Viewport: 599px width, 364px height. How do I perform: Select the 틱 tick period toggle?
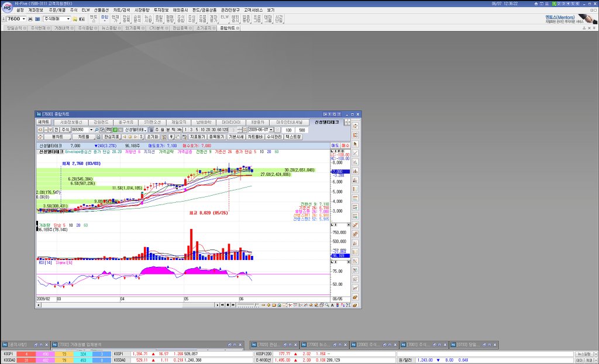[173, 130]
